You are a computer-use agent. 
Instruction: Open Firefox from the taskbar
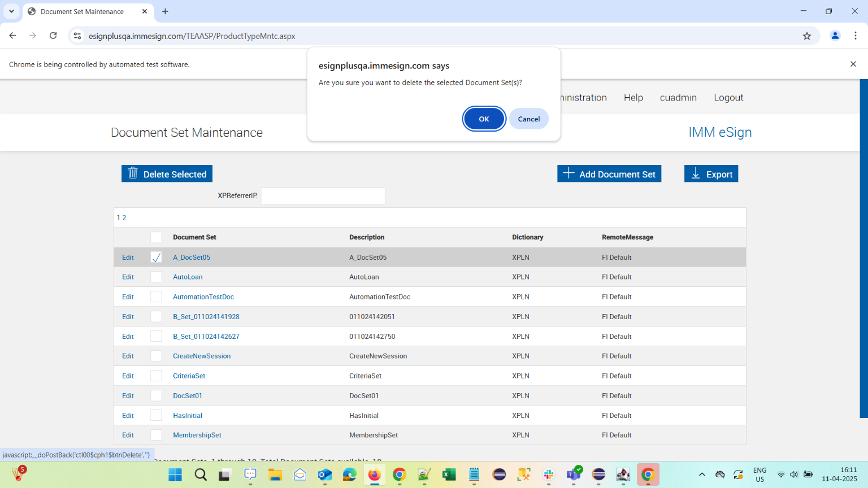point(374,474)
